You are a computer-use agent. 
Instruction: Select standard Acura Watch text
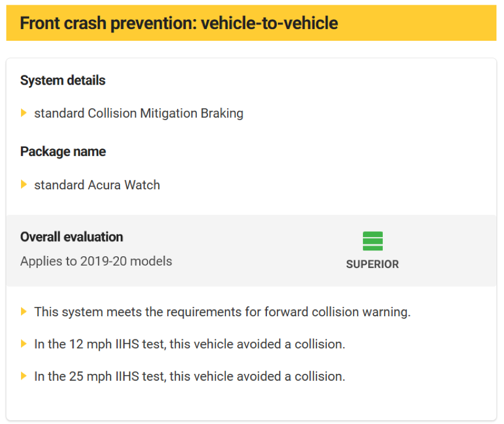97,185
